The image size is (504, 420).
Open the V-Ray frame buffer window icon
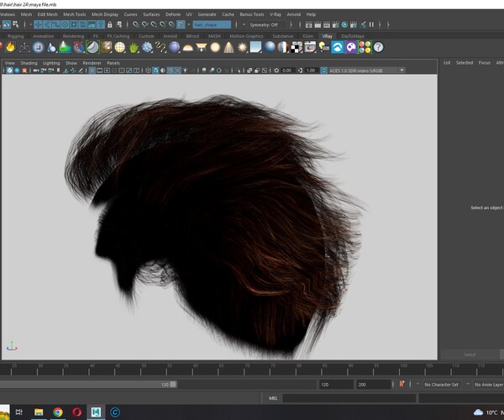(310, 48)
